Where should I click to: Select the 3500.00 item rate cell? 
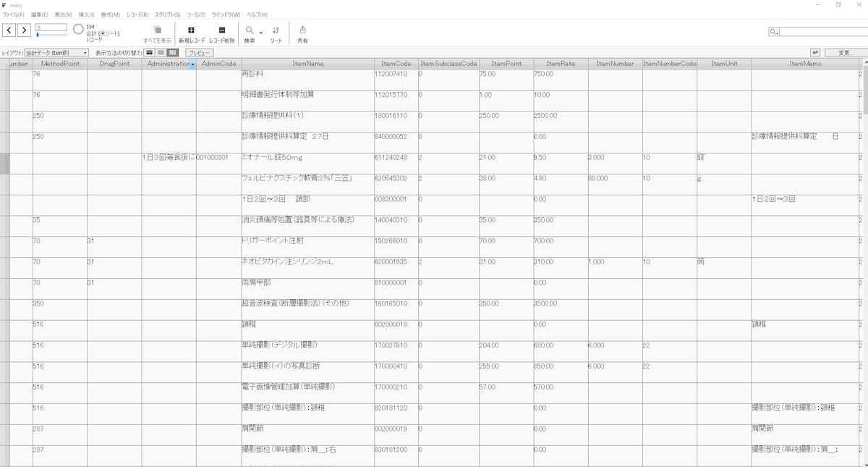(x=561, y=310)
